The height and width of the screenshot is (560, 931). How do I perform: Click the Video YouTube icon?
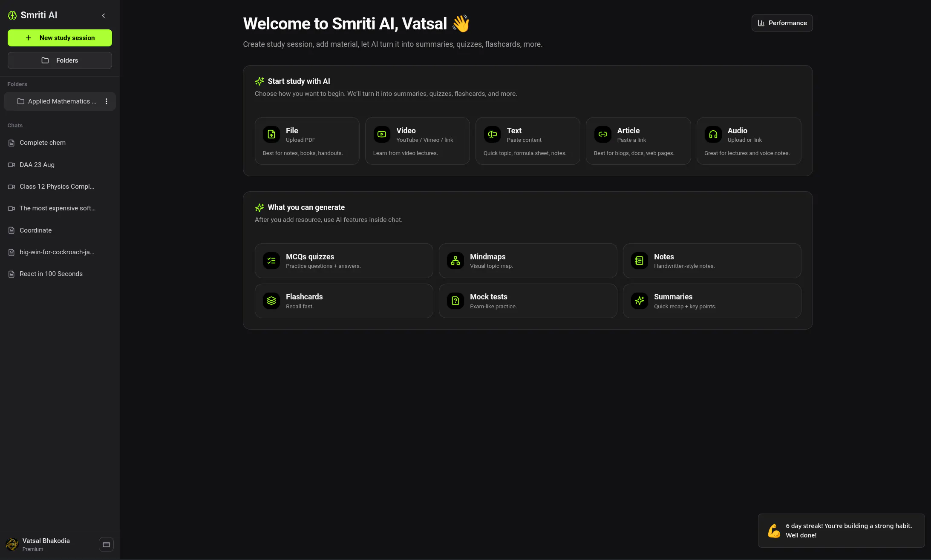tap(382, 135)
